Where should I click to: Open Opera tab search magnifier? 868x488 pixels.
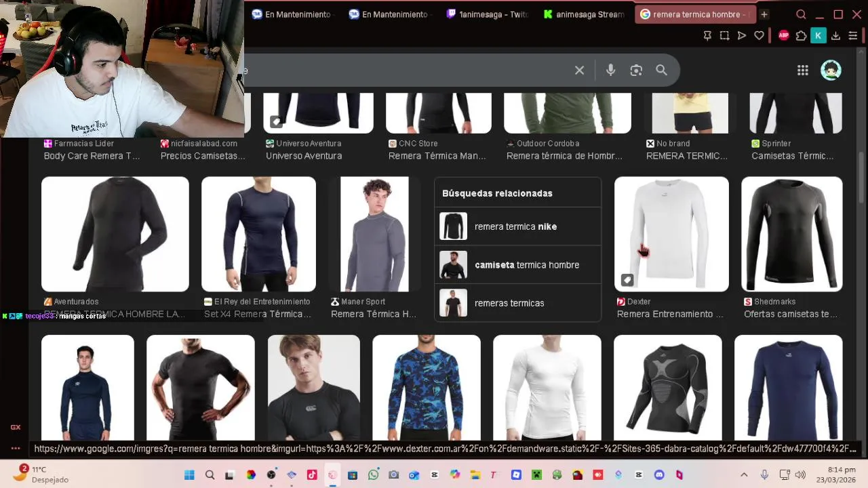(801, 14)
